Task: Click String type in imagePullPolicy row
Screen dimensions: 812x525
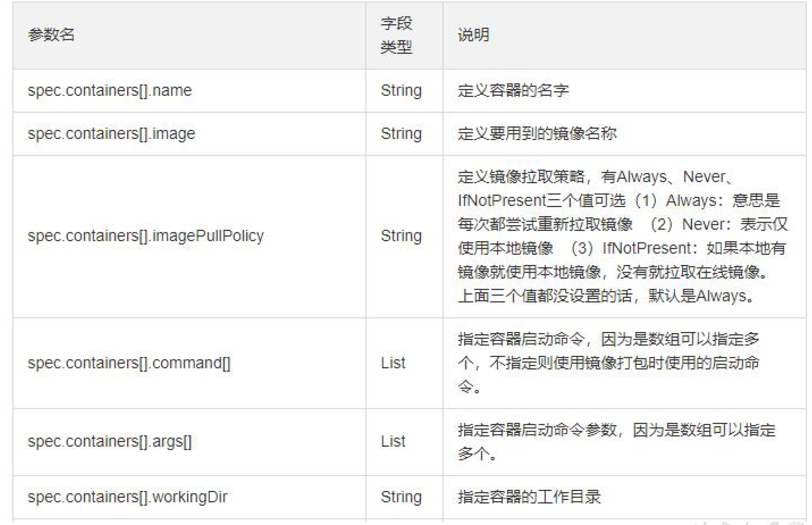Action: 401,236
